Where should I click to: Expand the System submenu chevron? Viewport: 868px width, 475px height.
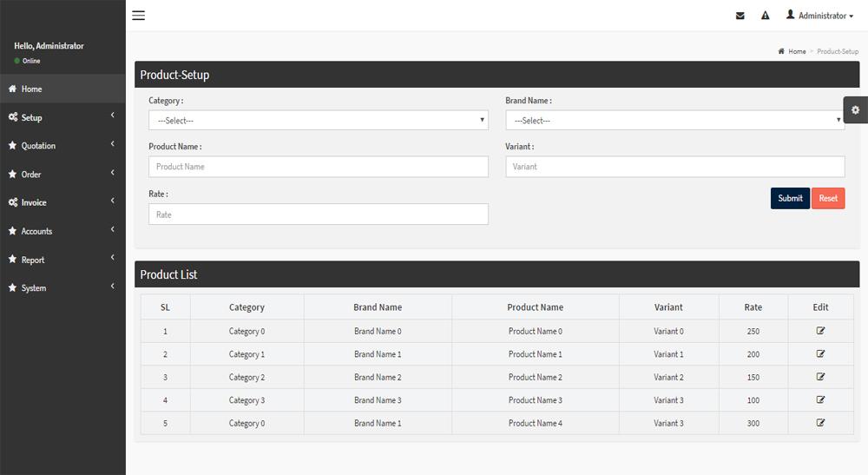click(112, 287)
